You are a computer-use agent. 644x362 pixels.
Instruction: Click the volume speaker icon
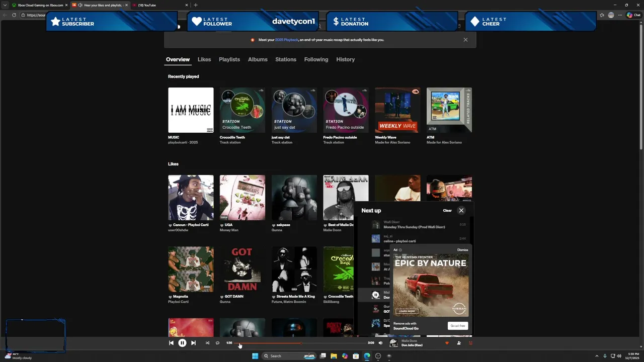click(380, 343)
